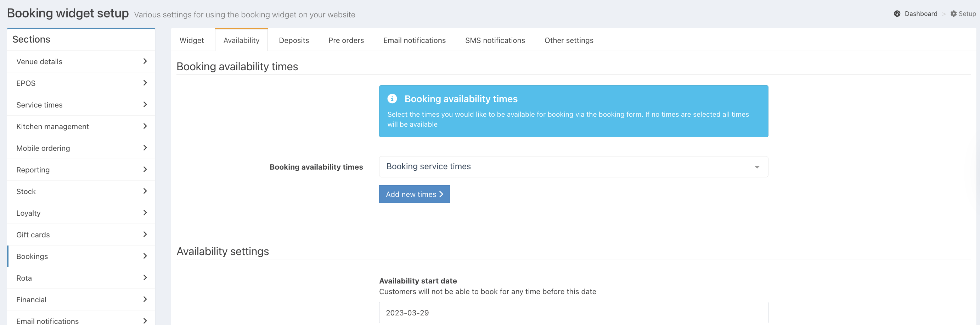Image resolution: width=980 pixels, height=325 pixels.
Task: Click the Setup gear icon
Action: (x=953, y=14)
